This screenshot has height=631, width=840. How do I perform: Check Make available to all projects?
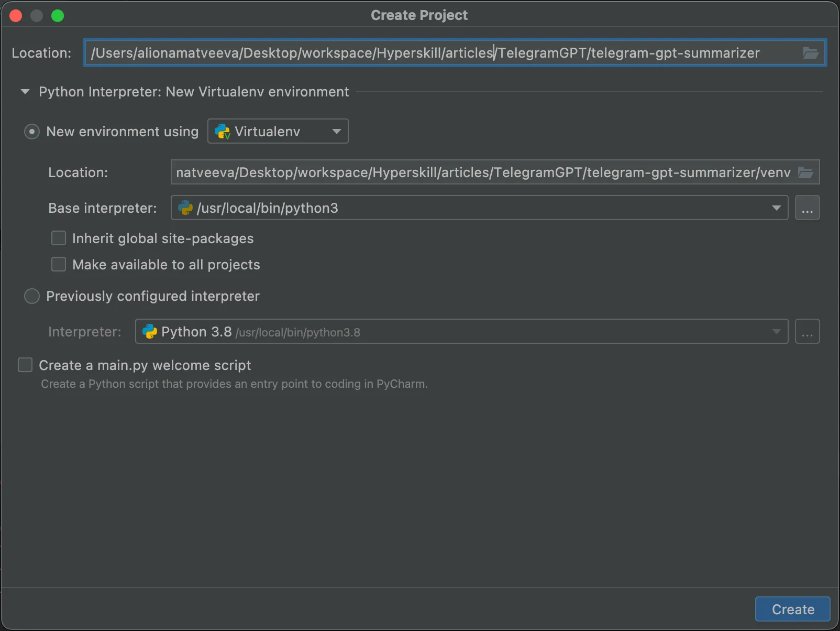(58, 264)
